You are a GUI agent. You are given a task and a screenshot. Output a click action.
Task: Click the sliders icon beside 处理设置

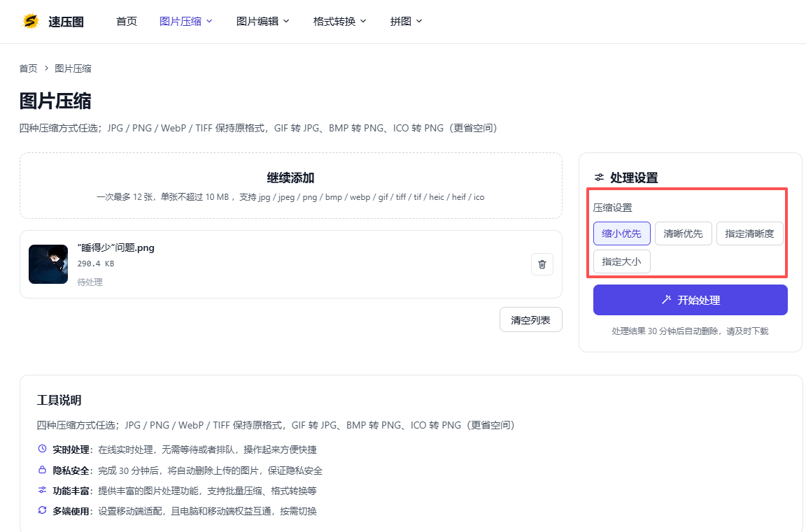coord(599,178)
